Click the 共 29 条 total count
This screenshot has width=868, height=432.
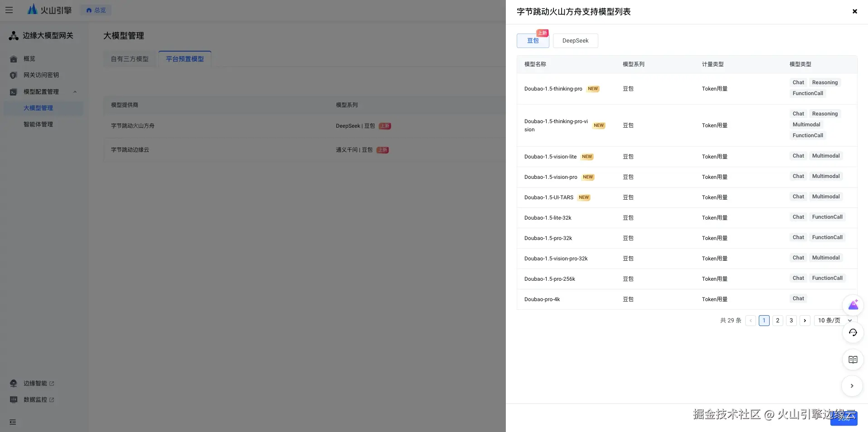tap(731, 321)
